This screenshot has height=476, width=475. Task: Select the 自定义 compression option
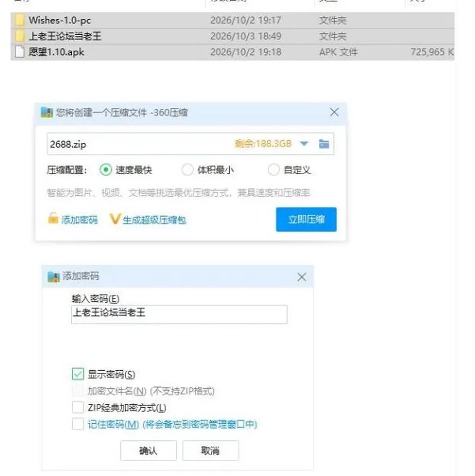[274, 170]
